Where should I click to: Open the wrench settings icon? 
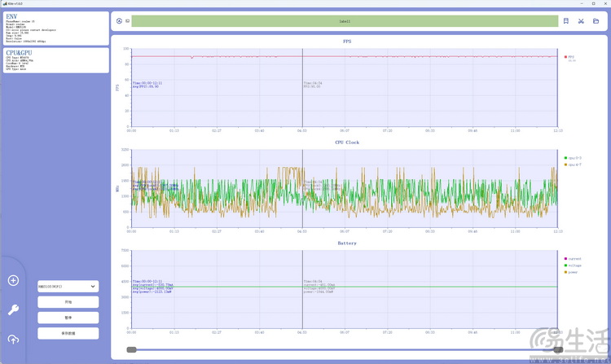tap(13, 309)
